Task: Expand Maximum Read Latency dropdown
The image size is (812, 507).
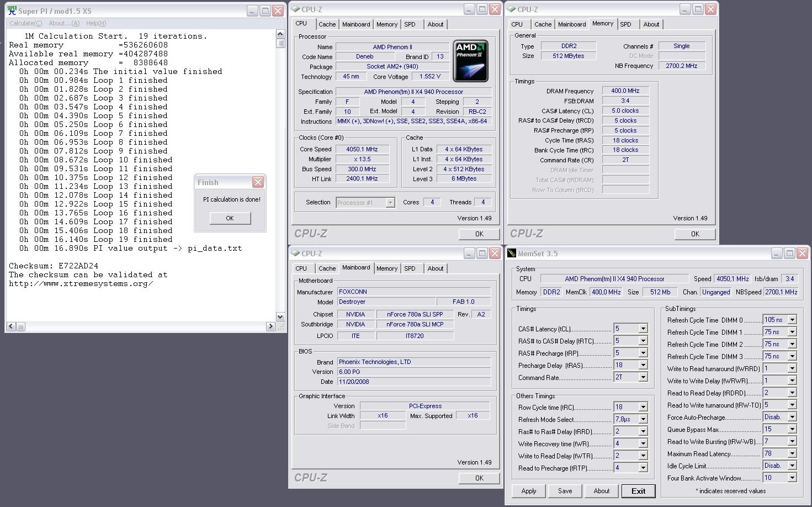Action: pos(792,453)
